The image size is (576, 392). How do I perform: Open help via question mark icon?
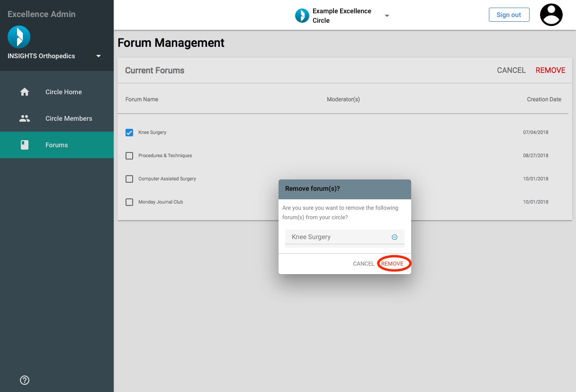(25, 380)
